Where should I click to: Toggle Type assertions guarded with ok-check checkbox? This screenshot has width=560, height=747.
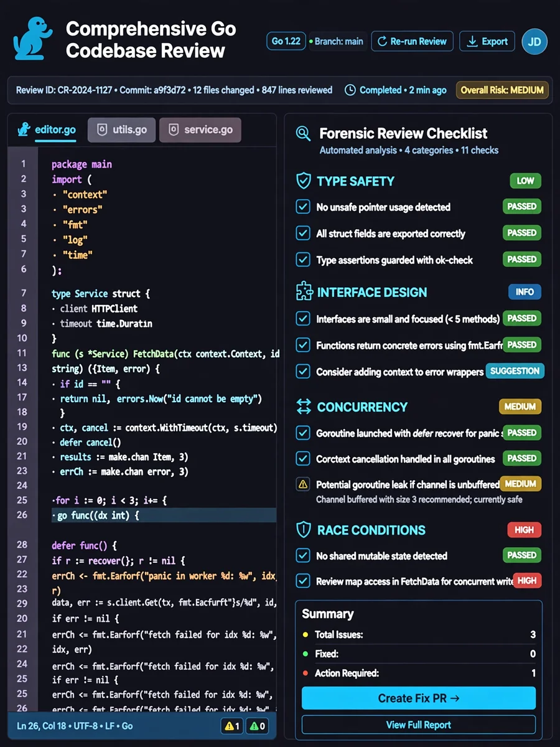(x=303, y=260)
